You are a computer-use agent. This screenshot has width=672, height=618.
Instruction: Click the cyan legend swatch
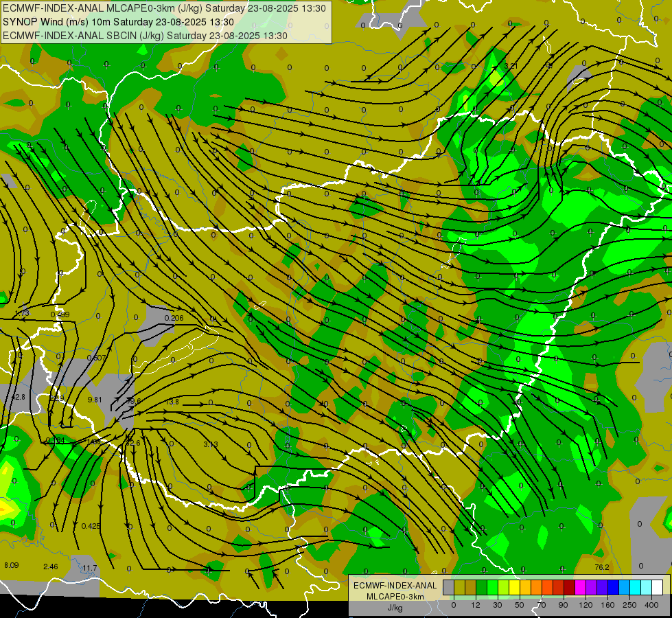tap(635, 587)
